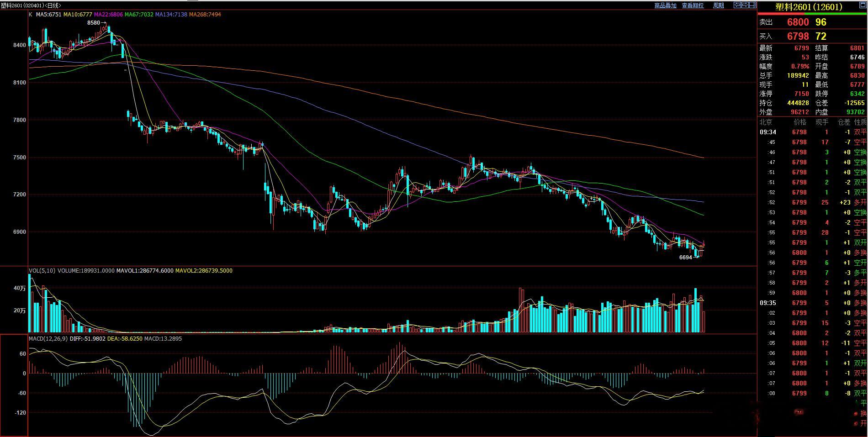This screenshot has height=437, width=868.
Task: Select the quote panel title 塑料2601(12601)
Action: tap(809, 7)
